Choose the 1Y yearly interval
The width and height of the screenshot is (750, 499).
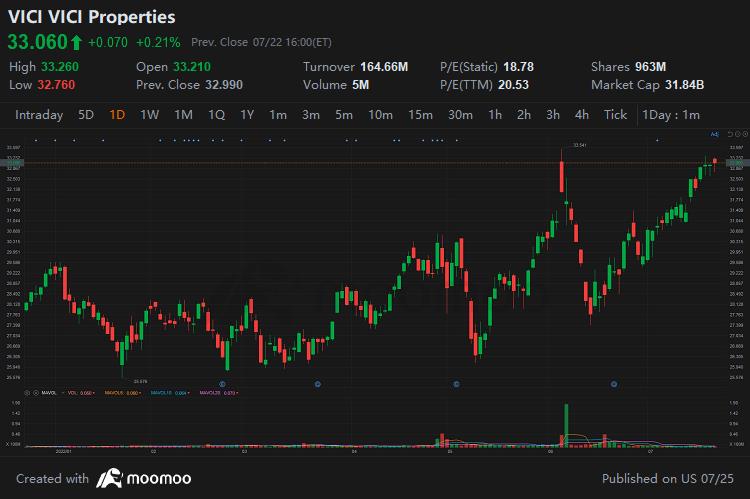tap(247, 115)
